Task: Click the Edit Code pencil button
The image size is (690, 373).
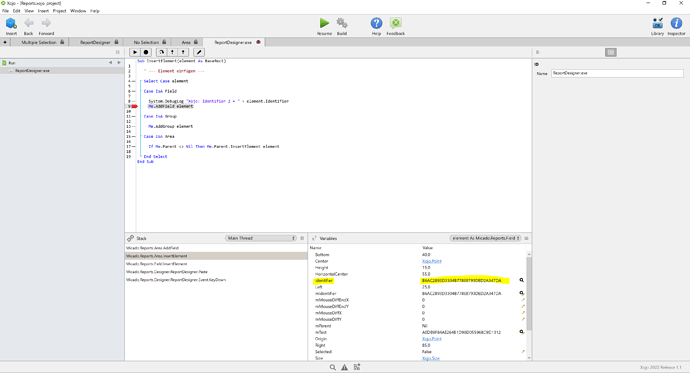Action: coord(199,52)
